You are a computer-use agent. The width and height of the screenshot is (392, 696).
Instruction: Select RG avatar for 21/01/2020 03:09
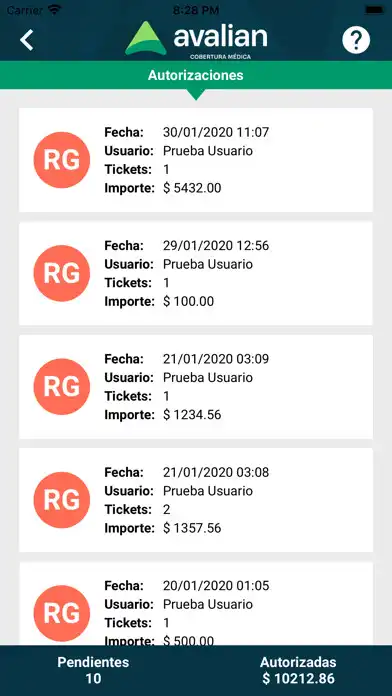click(62, 387)
